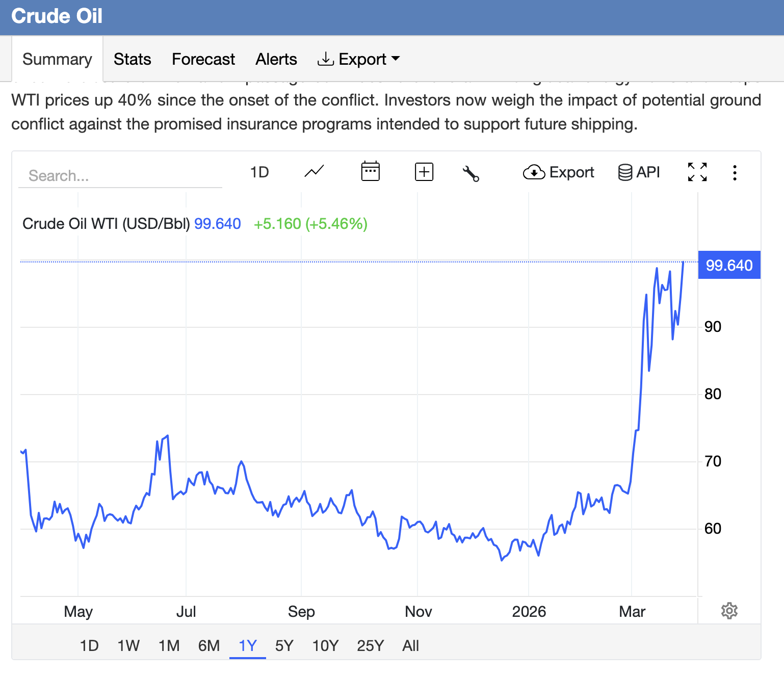Click the +5.160 (+5.46%) change value
Image resolution: width=784 pixels, height=678 pixels.
(310, 224)
